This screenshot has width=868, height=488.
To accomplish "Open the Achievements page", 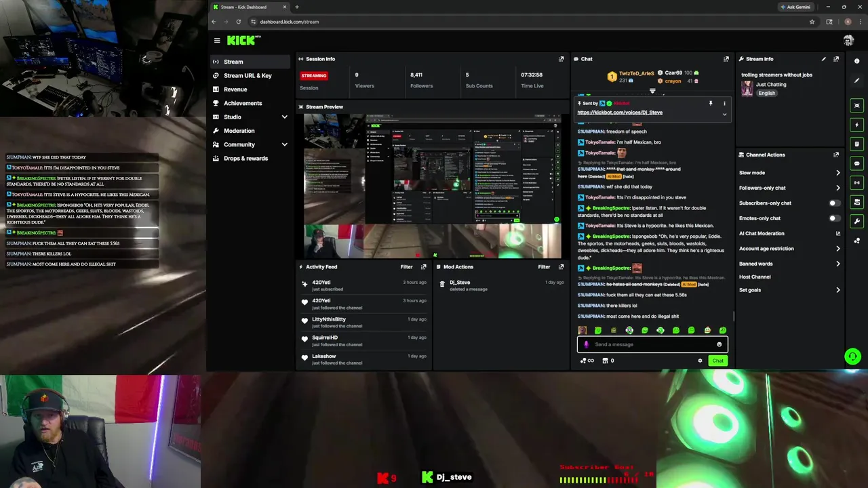I will click(250, 103).
